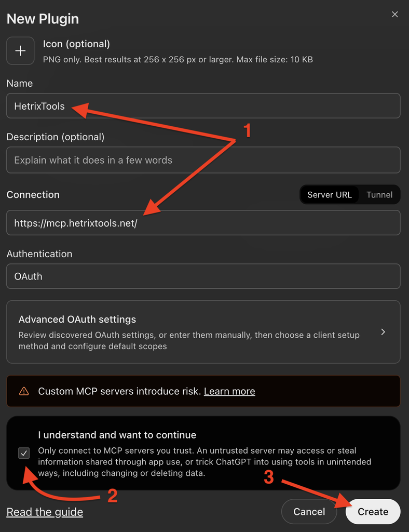Open the Learn more link about MCP risk

click(229, 391)
